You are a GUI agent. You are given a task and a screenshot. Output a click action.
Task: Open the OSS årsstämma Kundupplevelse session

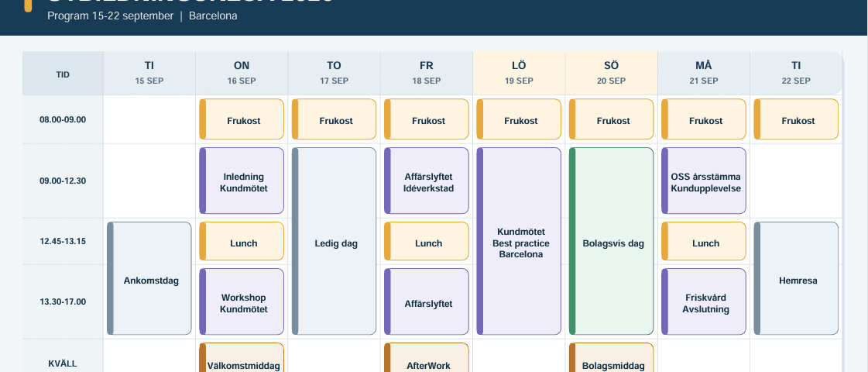click(x=704, y=181)
